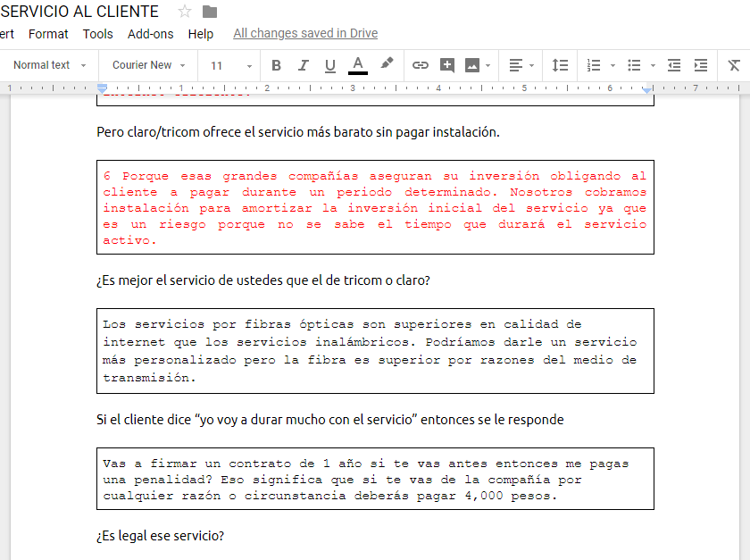Move document to folder icon
This screenshot has width=750, height=560.
pos(210,12)
